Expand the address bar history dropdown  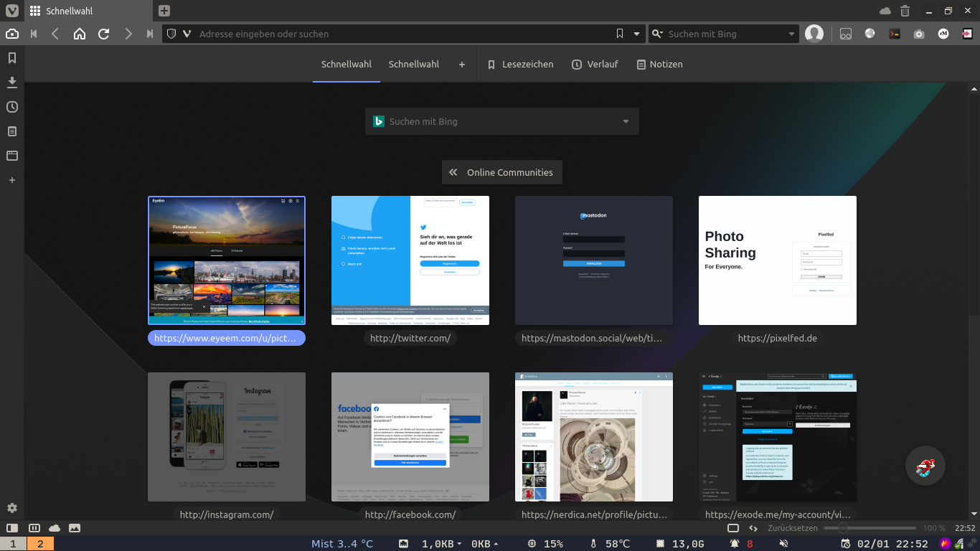pos(636,34)
